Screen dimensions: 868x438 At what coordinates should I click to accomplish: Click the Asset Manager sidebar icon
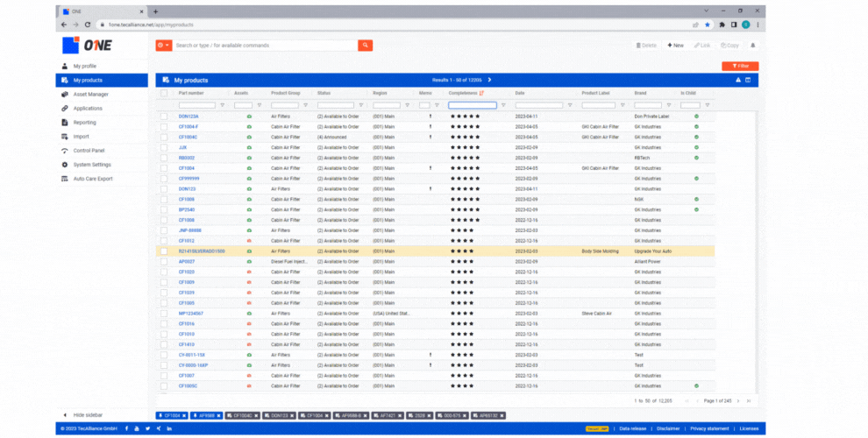click(x=64, y=94)
